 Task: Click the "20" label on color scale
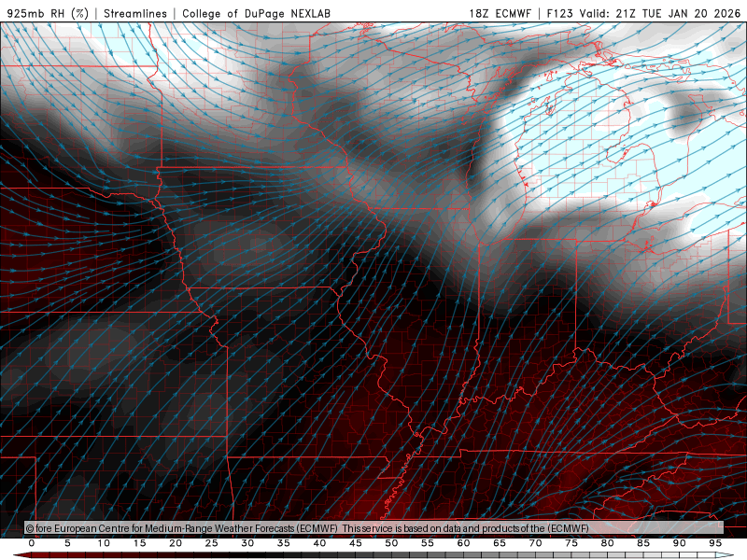(176, 543)
